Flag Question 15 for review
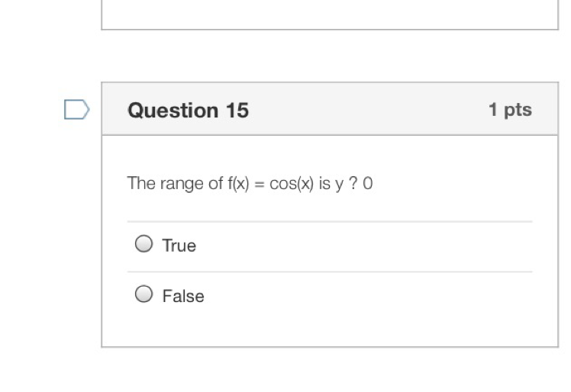 pyautogui.click(x=76, y=111)
